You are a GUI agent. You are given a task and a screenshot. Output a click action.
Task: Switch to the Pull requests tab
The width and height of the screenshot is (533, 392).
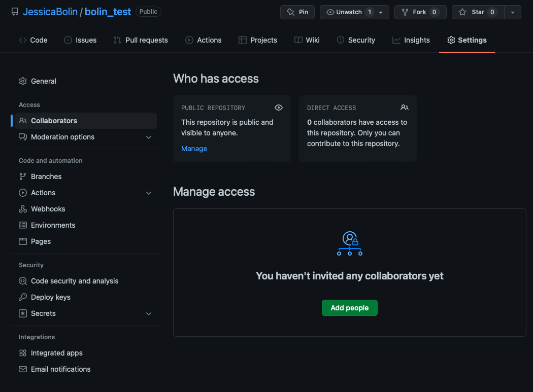[141, 40]
